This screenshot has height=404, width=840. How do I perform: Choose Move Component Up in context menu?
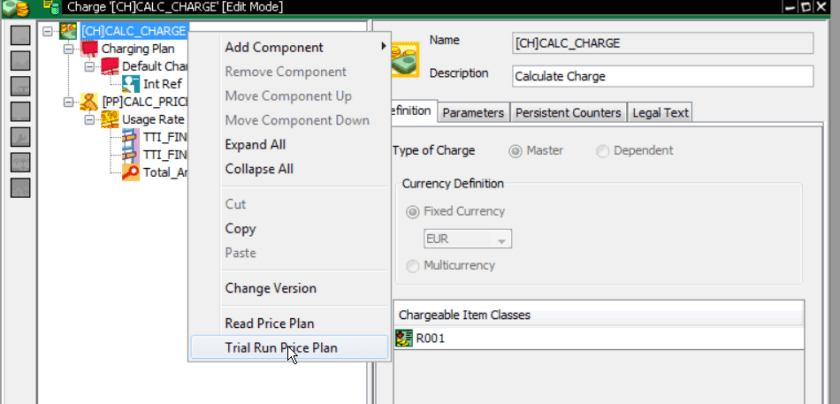pos(289,96)
